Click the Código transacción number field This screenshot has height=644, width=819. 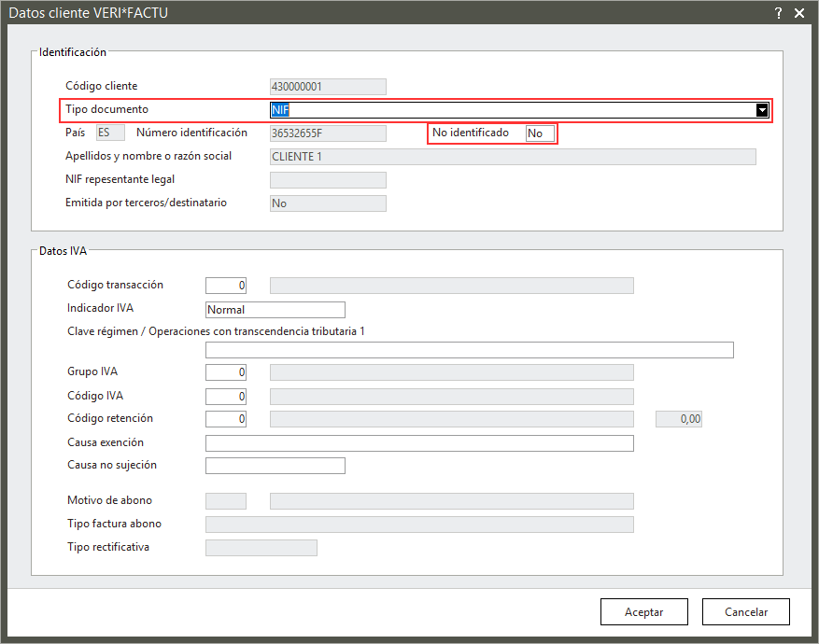226,286
